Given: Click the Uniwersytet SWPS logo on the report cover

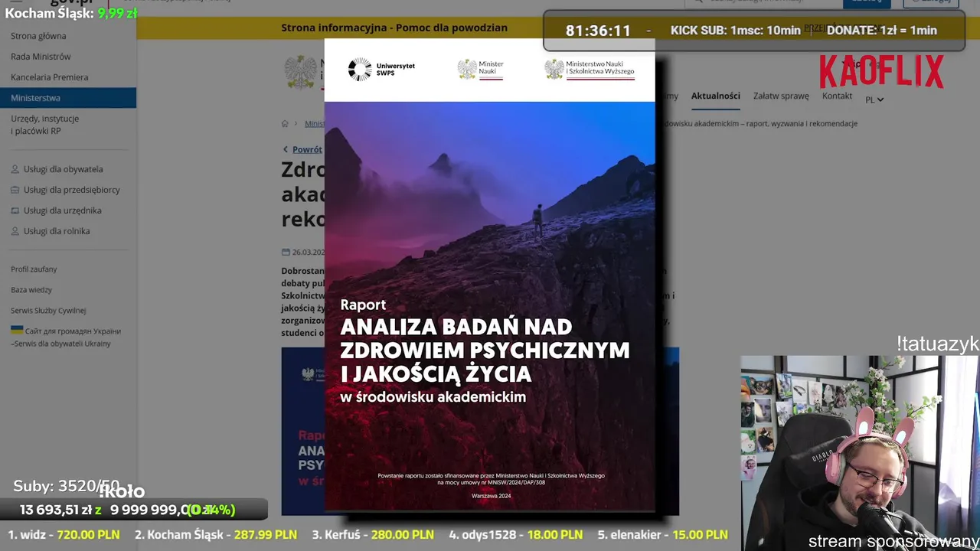Looking at the screenshot, I should [381, 70].
